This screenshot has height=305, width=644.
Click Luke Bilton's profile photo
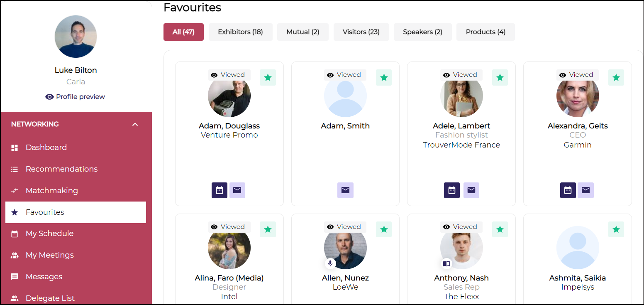click(x=76, y=37)
